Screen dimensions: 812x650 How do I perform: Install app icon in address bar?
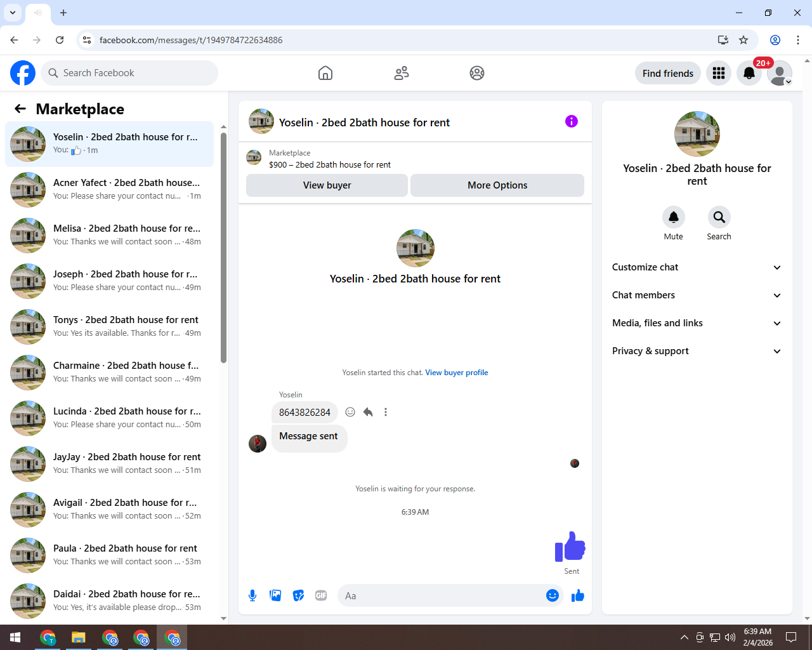click(x=723, y=40)
